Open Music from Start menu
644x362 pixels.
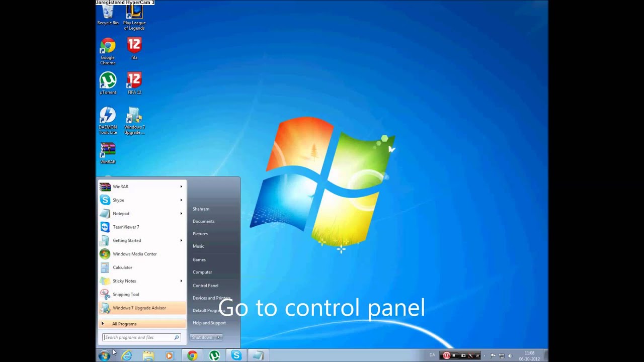tap(198, 246)
